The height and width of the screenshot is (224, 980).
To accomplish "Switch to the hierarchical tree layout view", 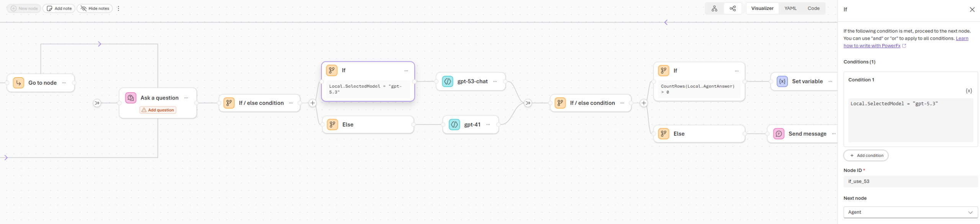I will click(714, 8).
